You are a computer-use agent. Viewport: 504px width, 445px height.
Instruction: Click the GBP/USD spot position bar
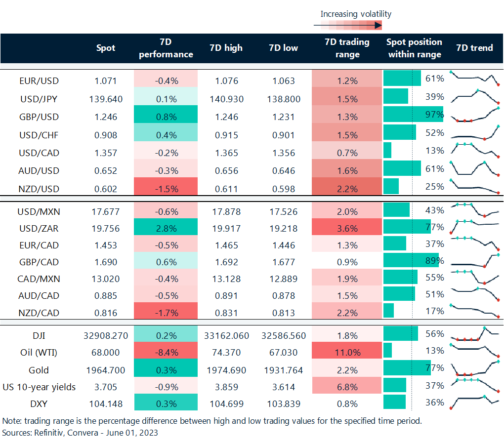pyautogui.click(x=413, y=115)
